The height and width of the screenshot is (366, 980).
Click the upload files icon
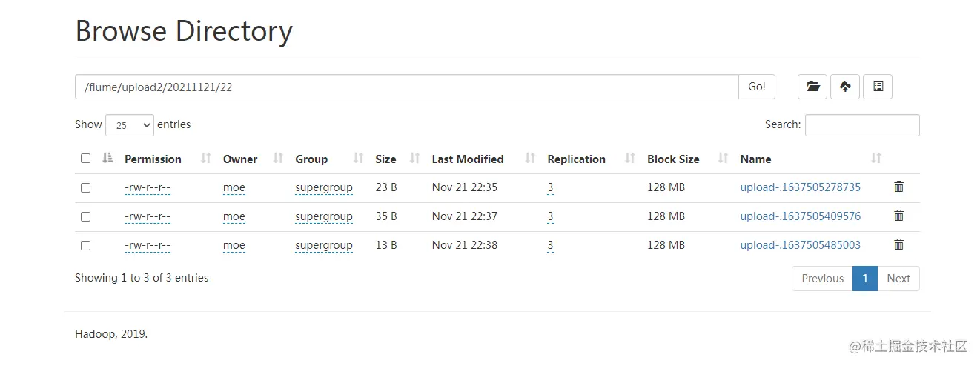click(x=845, y=87)
